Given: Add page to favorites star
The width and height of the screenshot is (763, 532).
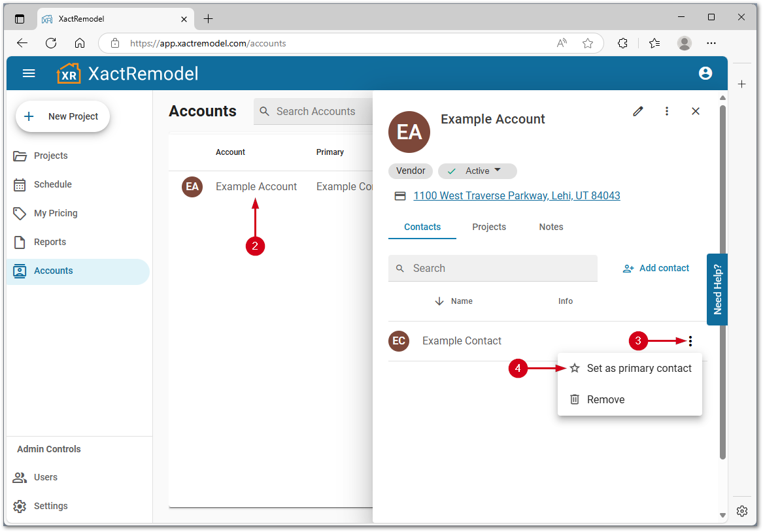Looking at the screenshot, I should click(588, 43).
